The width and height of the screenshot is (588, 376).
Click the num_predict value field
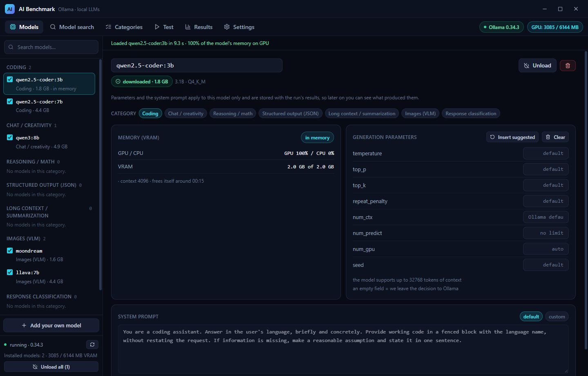[546, 233]
